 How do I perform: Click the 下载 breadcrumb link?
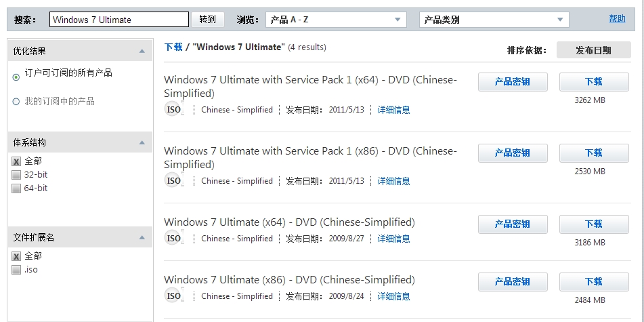(173, 47)
